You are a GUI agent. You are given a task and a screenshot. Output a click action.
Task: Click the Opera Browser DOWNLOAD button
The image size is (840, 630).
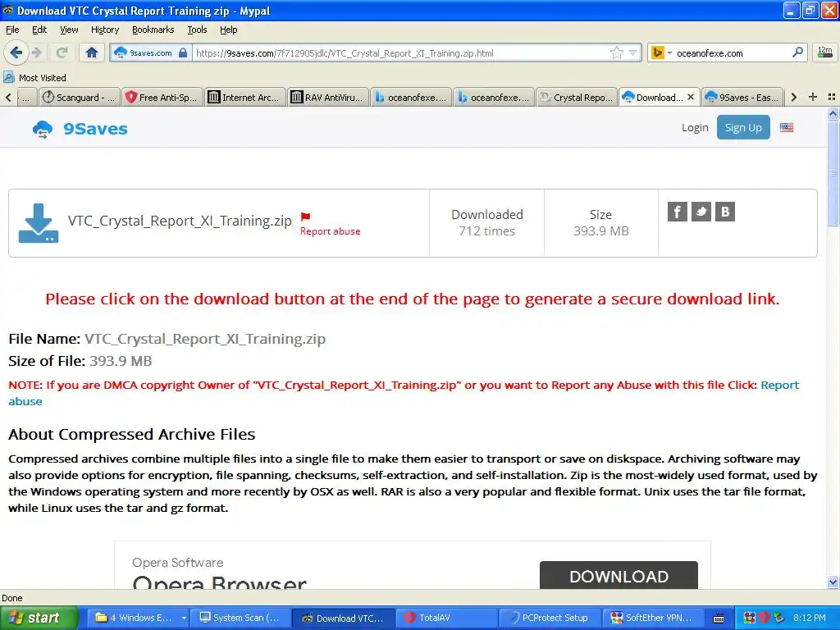click(619, 575)
